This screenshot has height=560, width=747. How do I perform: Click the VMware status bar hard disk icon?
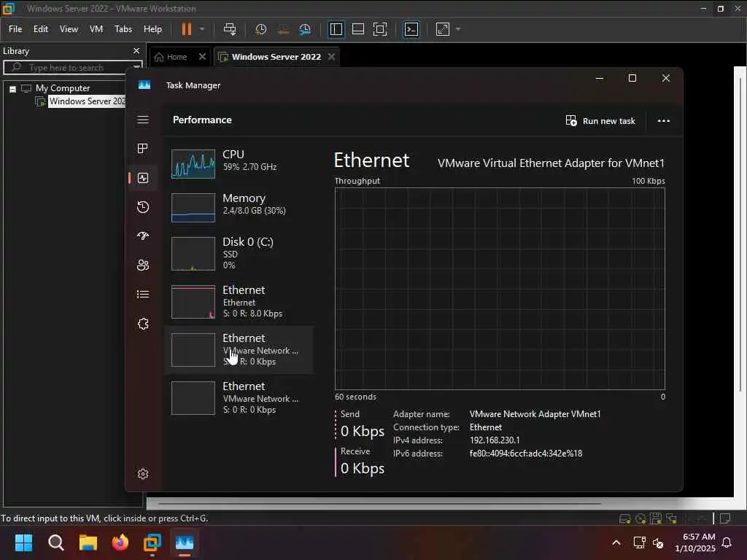[624, 518]
